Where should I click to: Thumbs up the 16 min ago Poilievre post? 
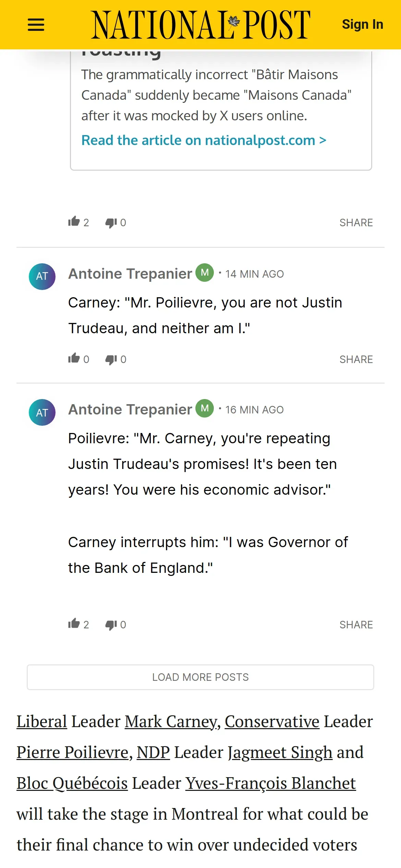pos(74,624)
